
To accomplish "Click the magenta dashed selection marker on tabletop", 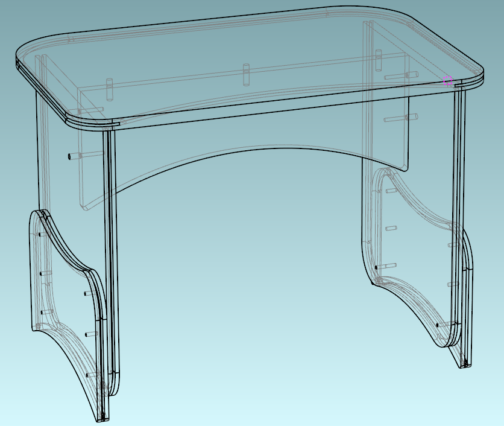I will point(448,80).
